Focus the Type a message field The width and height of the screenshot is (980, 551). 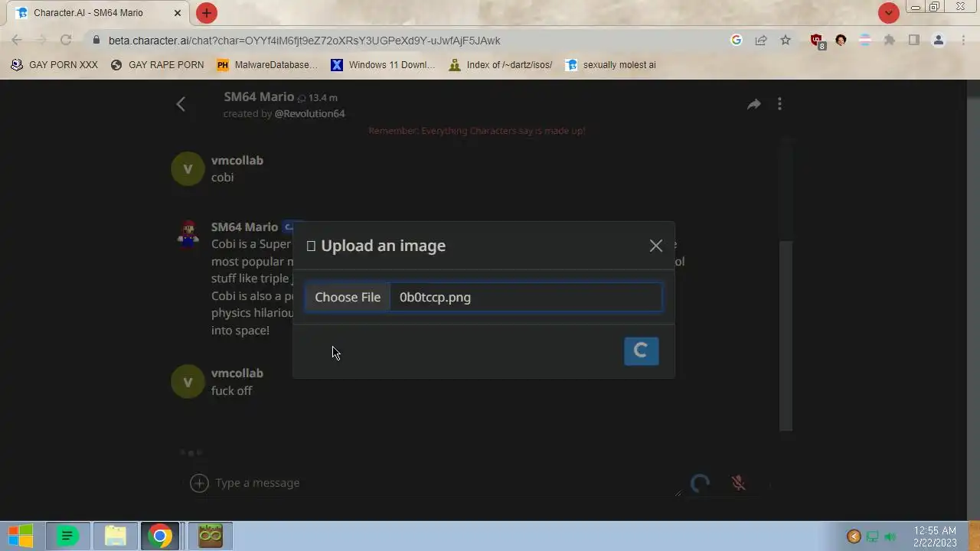[x=444, y=483]
